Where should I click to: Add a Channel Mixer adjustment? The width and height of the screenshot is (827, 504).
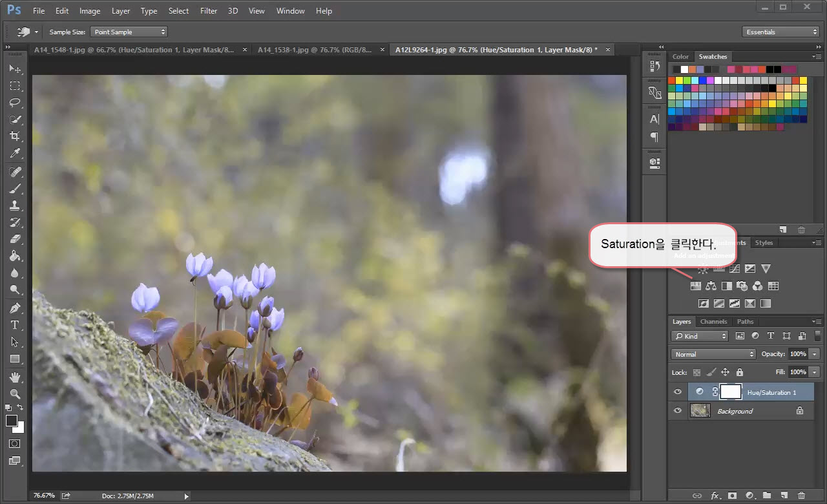[x=758, y=286]
